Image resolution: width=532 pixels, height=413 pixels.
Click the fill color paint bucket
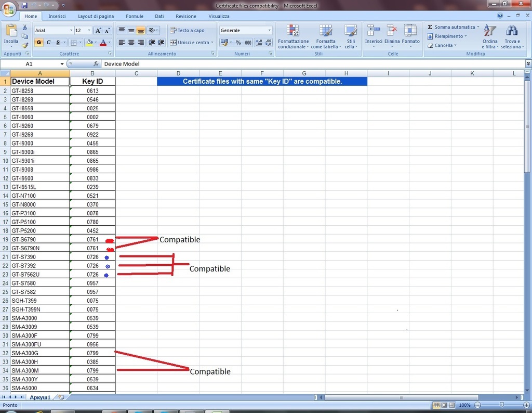click(x=89, y=43)
